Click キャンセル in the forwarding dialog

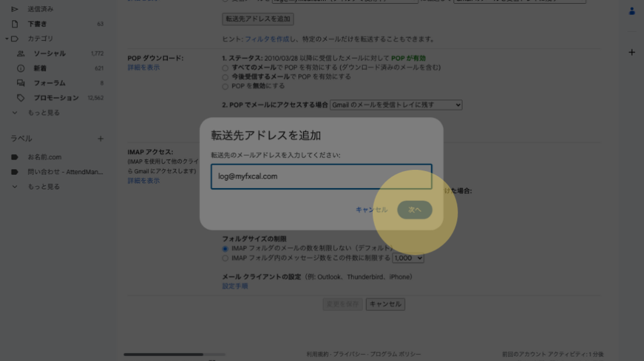pos(371,210)
